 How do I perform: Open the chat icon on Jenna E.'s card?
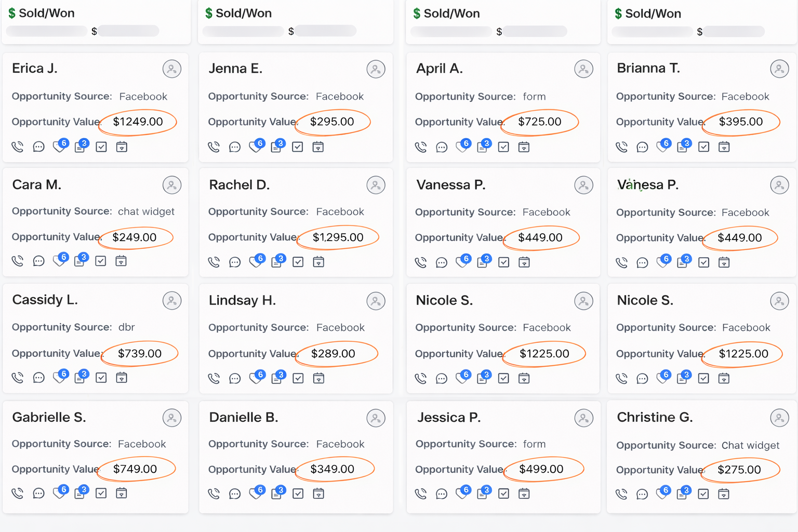pos(235,148)
